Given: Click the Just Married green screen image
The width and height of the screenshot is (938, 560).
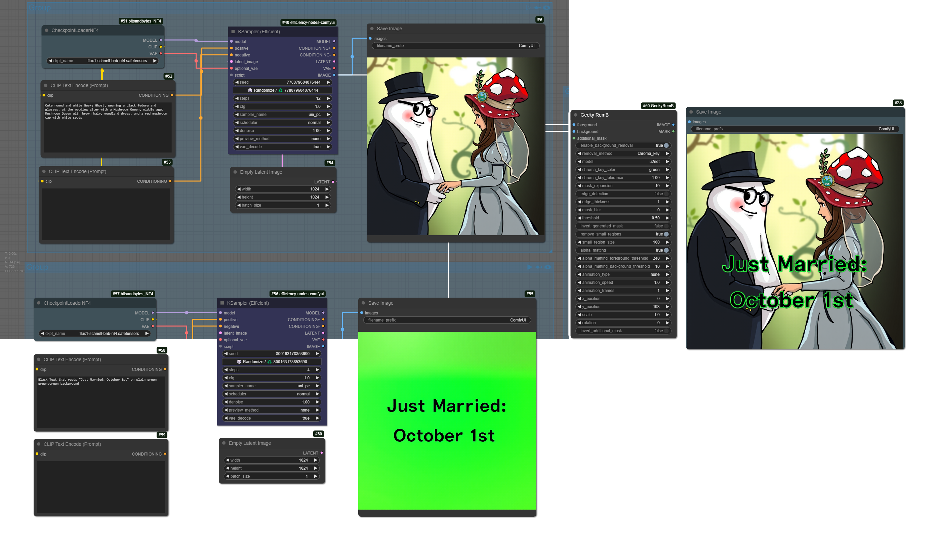Looking at the screenshot, I should point(447,421).
